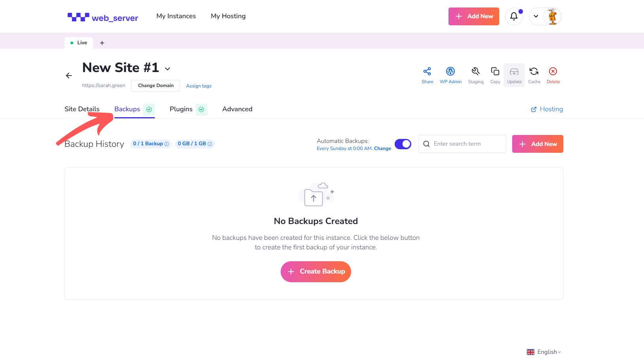Click the Change Domain button
The width and height of the screenshot is (644, 359).
point(156,85)
